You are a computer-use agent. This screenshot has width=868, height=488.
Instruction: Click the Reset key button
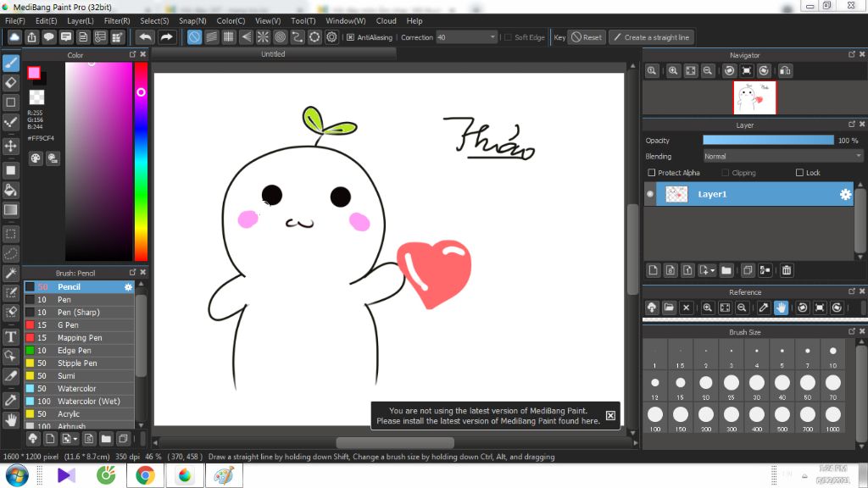(587, 37)
